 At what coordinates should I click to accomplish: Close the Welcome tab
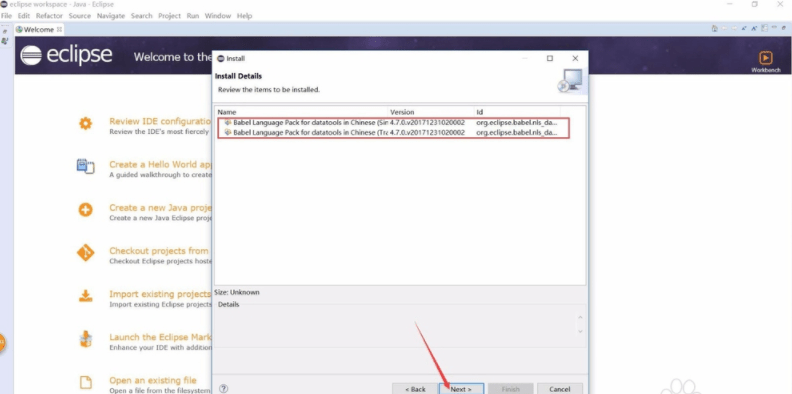tap(59, 29)
